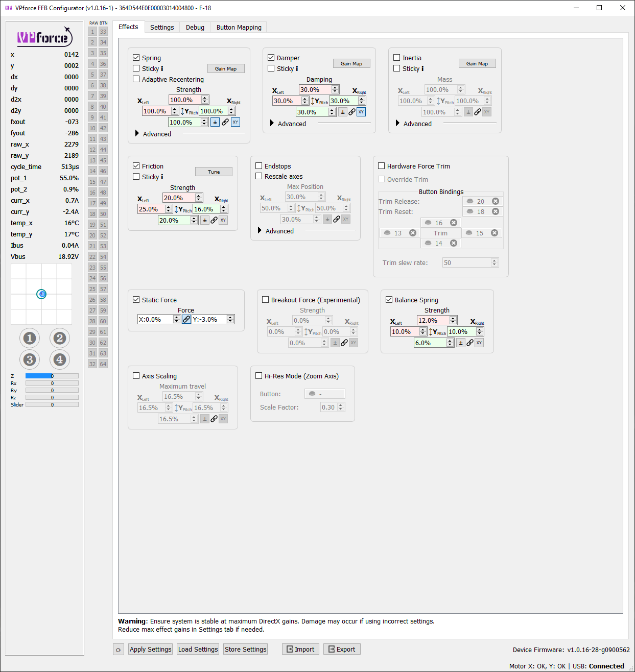Toggle the Damper XY mode icon
This screenshot has height=672, width=635.
(x=361, y=112)
